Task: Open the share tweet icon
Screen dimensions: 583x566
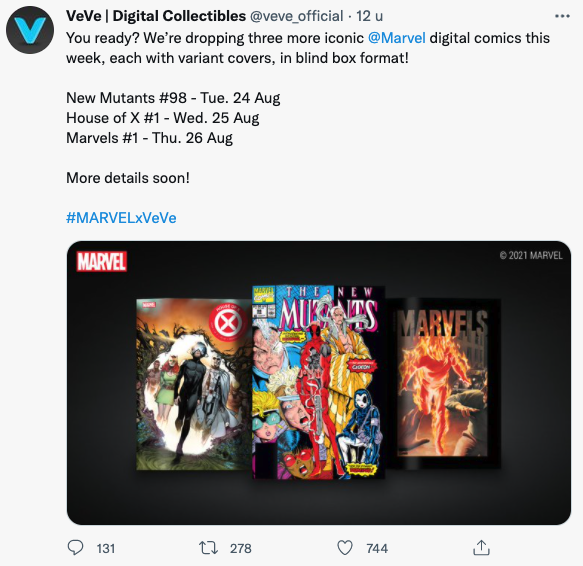Action: 481,548
